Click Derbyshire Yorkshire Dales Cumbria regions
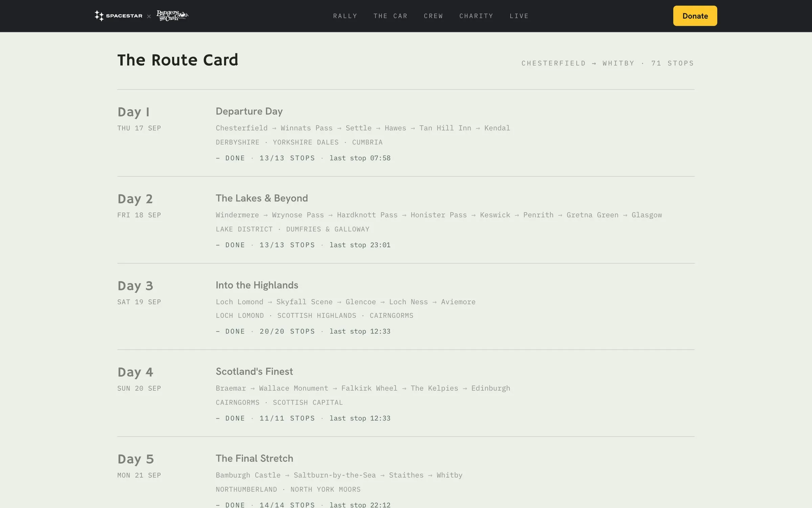812x508 pixels. click(299, 142)
